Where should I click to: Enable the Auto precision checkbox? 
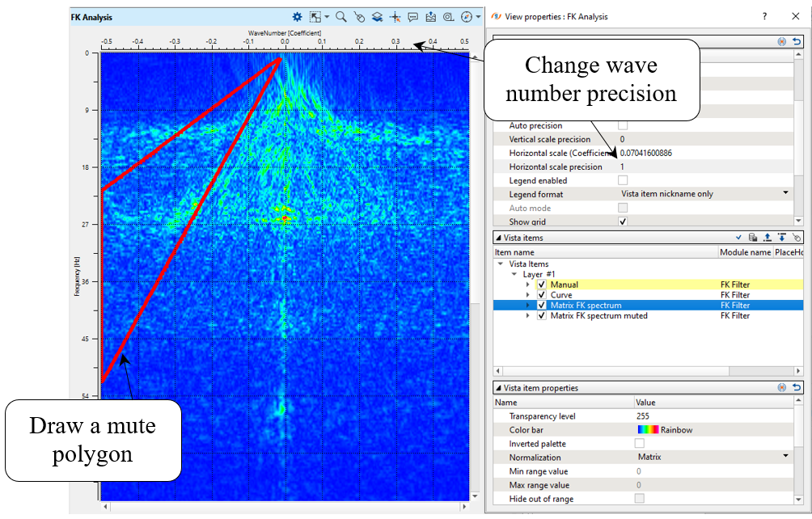pyautogui.click(x=623, y=125)
